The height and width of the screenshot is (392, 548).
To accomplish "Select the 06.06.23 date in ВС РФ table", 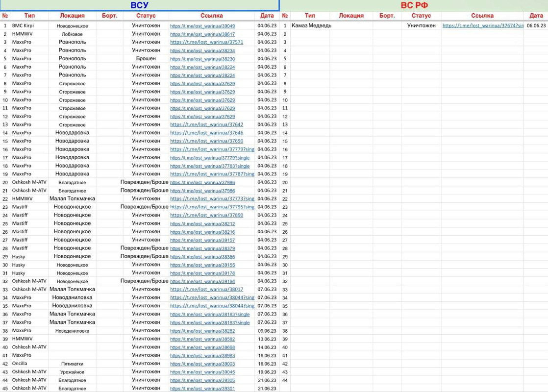I will point(536,25).
